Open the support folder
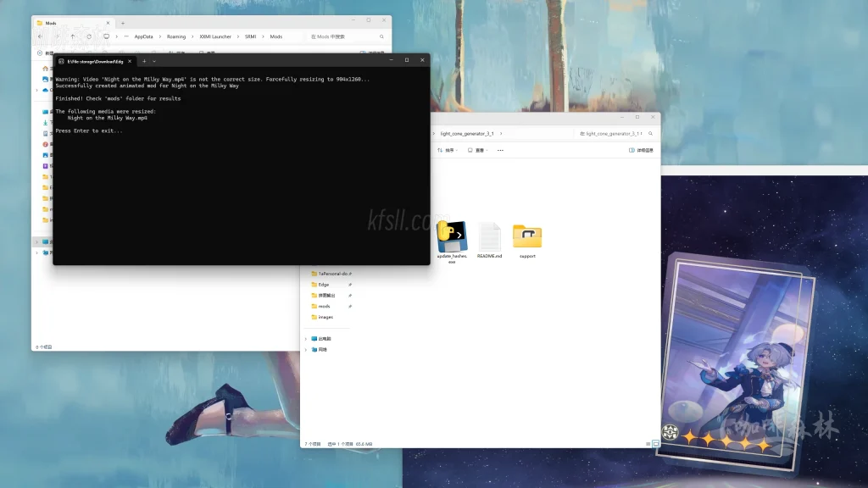The width and height of the screenshot is (868, 488). click(x=527, y=240)
